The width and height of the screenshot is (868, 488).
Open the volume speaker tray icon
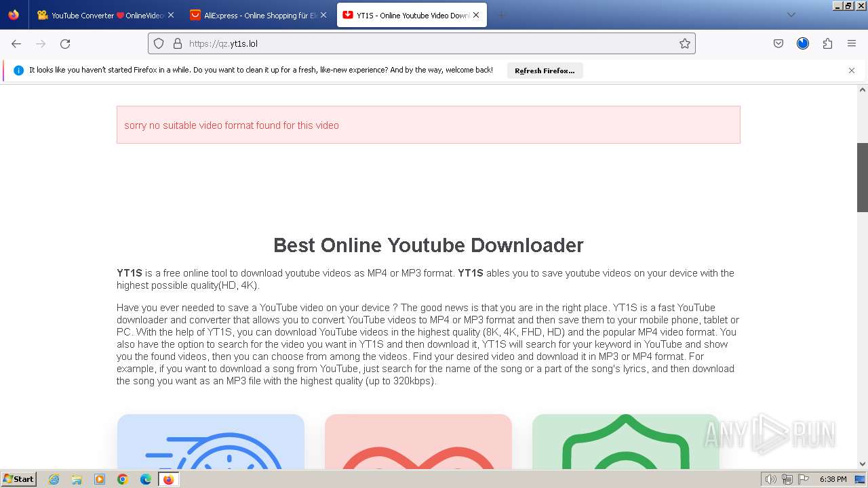tap(771, 479)
